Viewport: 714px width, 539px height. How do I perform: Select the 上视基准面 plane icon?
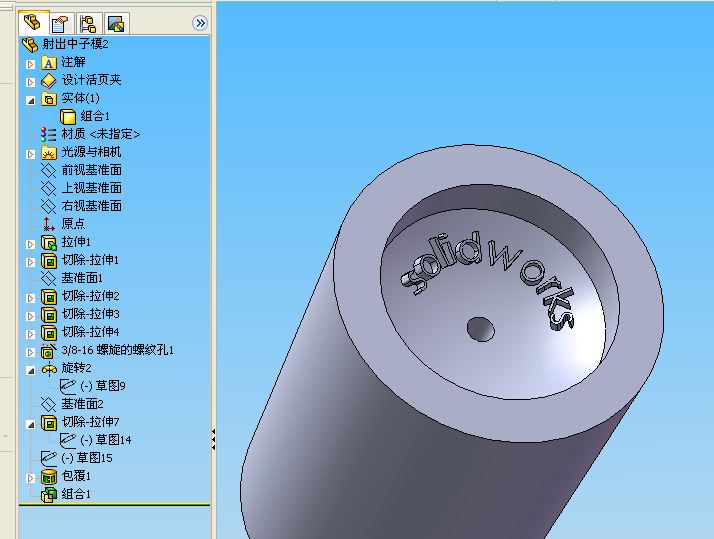[49, 188]
